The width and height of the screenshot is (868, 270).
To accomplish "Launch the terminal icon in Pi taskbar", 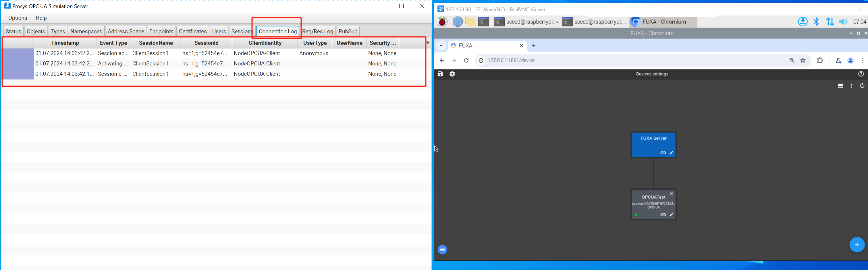I will pyautogui.click(x=484, y=22).
